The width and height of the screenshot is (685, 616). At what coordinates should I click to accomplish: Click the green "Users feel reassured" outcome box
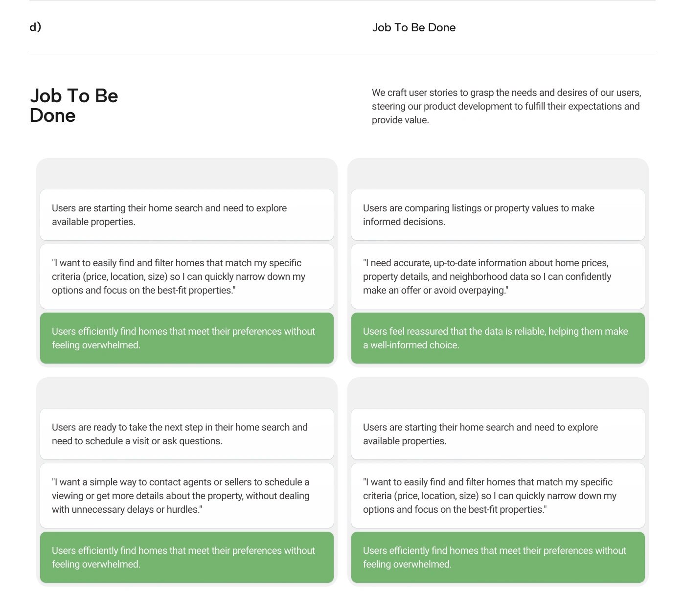tap(498, 338)
